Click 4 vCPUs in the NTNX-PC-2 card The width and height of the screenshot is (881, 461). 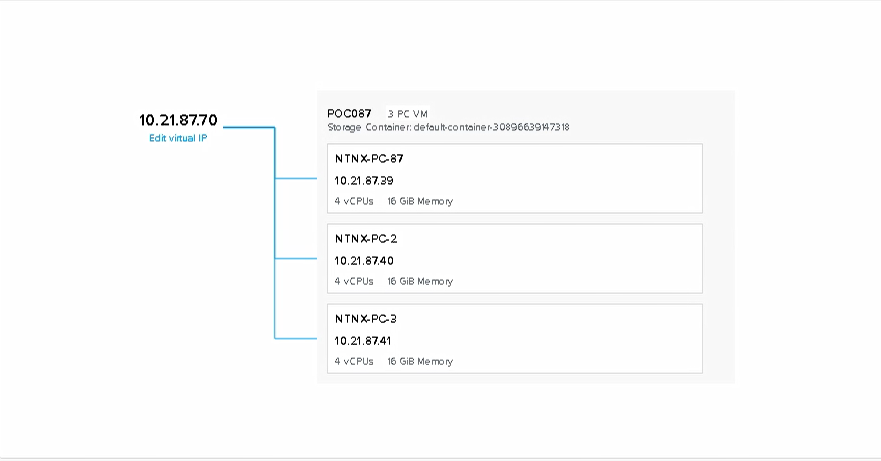click(354, 282)
